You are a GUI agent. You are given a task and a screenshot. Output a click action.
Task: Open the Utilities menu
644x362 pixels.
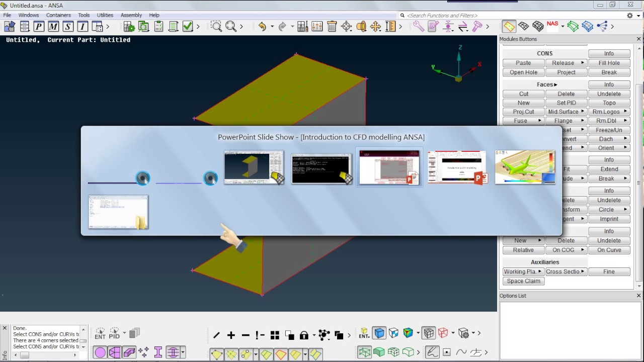coord(105,15)
